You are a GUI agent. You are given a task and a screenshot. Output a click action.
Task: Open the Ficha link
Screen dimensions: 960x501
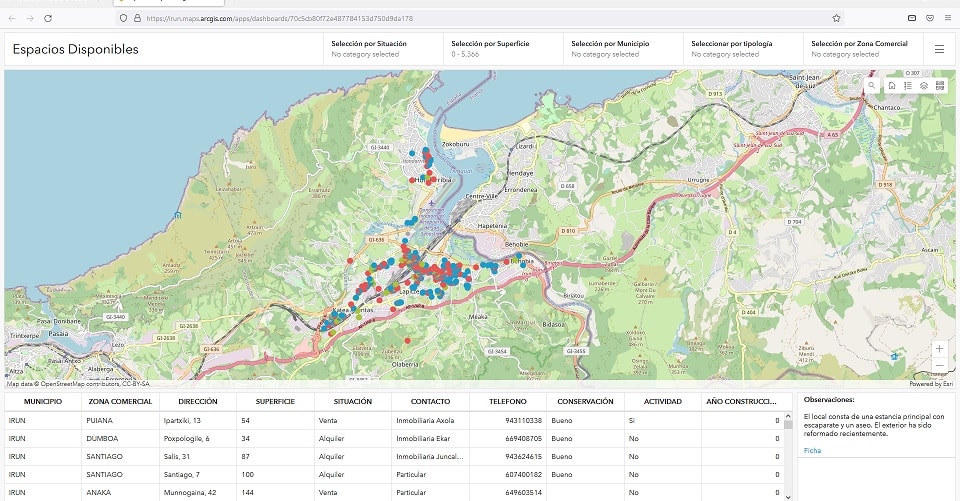pos(812,450)
